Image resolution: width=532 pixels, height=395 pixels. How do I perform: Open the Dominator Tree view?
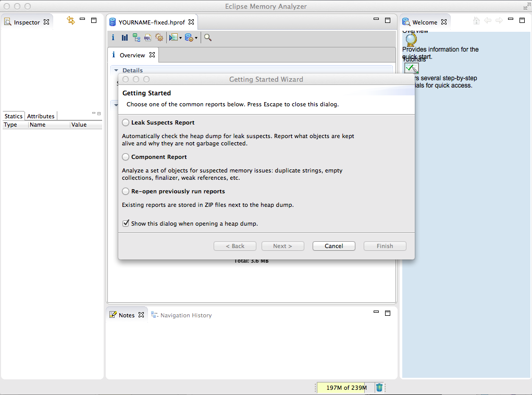click(137, 38)
